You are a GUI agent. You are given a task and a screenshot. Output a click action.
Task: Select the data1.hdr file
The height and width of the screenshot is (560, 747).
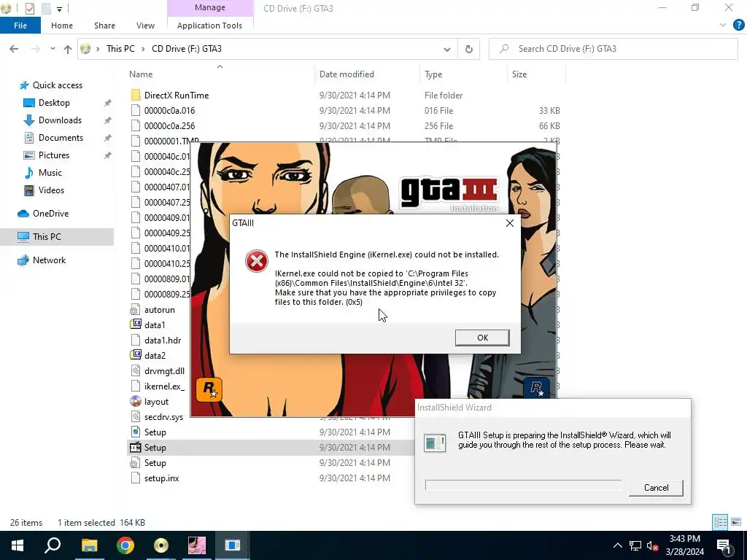pyautogui.click(x=163, y=340)
